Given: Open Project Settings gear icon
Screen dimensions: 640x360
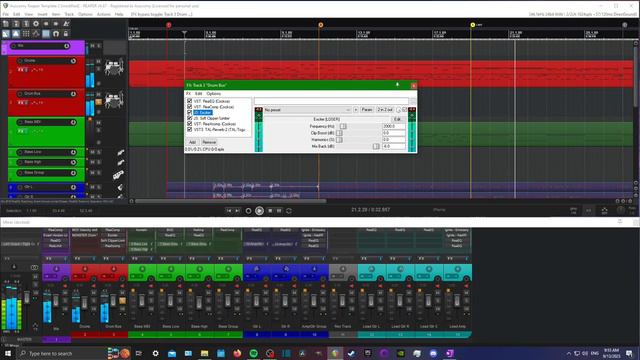Looking at the screenshot, I should pos(36,24).
